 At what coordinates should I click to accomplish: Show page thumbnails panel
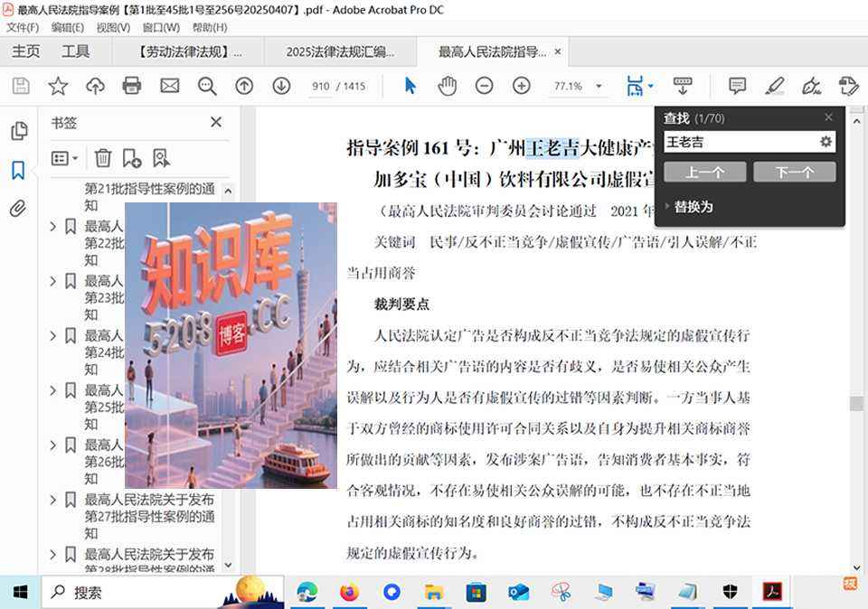[x=19, y=131]
